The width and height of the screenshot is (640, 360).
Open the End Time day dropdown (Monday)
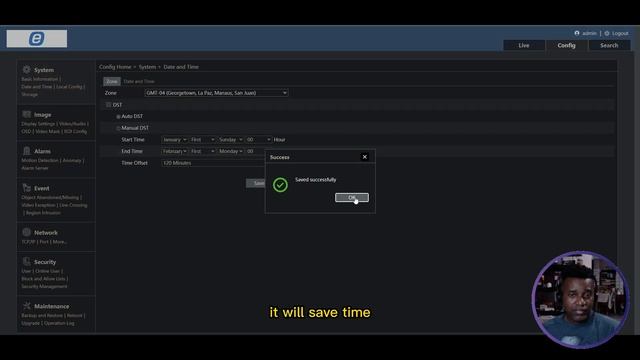click(231, 151)
